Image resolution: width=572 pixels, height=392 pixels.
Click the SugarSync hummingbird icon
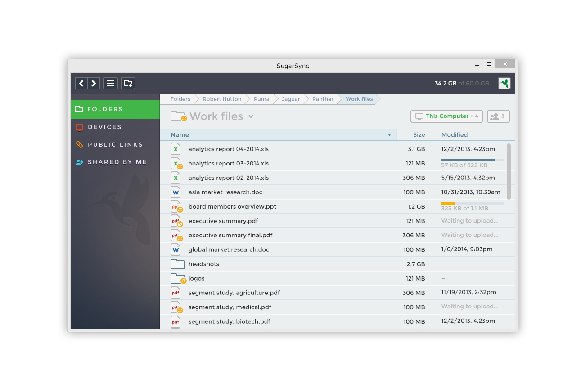click(x=504, y=83)
